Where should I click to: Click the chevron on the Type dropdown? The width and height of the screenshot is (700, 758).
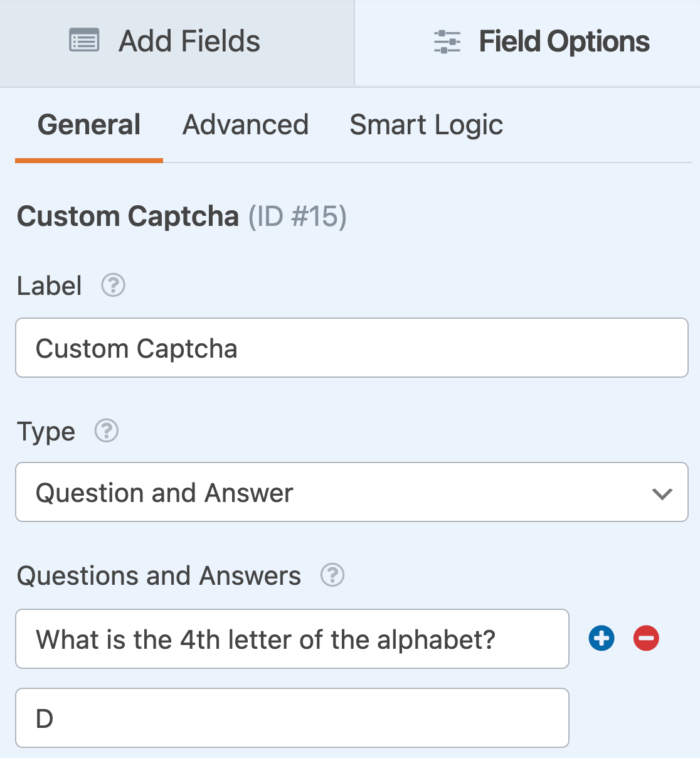pyautogui.click(x=662, y=494)
